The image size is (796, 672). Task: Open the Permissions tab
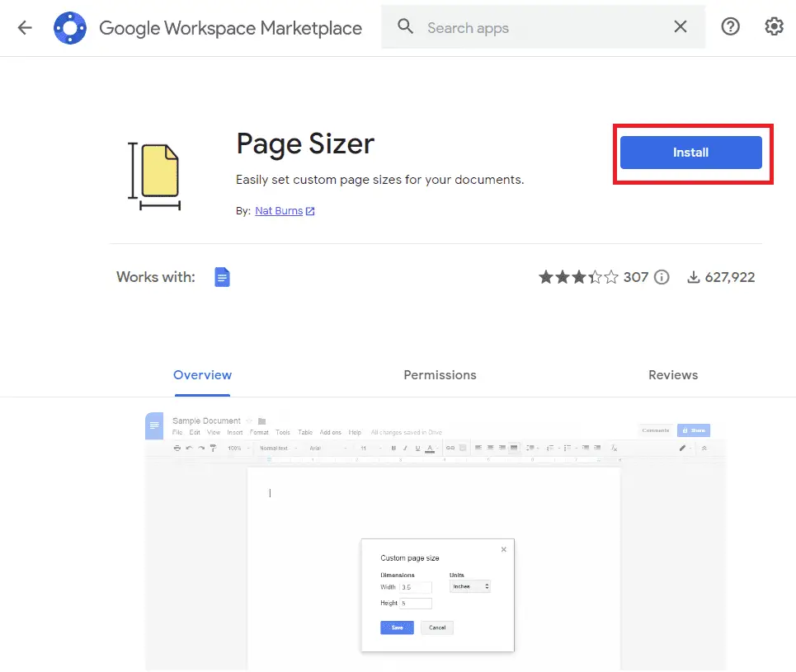coord(440,375)
